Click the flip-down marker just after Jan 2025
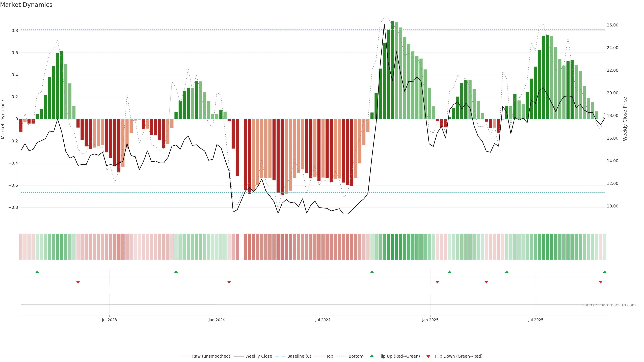The width and height of the screenshot is (644, 362). pos(437,282)
